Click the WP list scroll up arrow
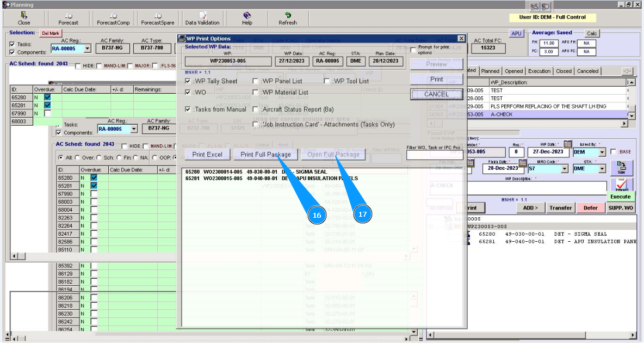Image resolution: width=644 pixels, height=343 pixels. (631, 83)
